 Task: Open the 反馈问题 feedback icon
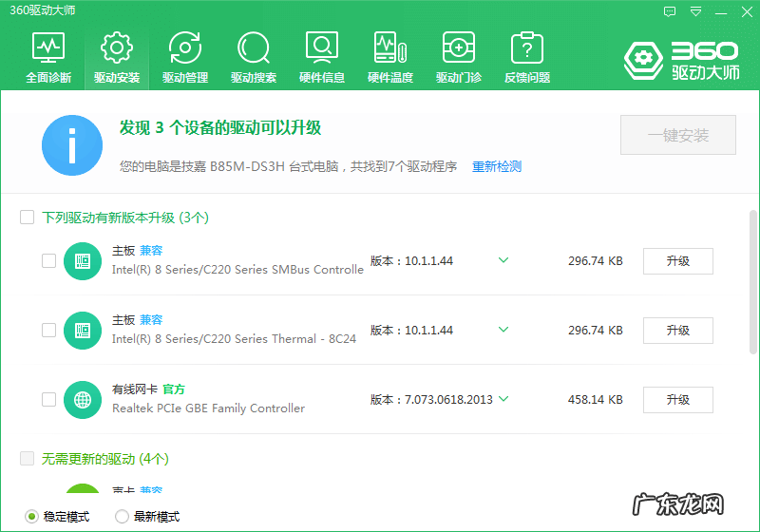pyautogui.click(x=527, y=47)
